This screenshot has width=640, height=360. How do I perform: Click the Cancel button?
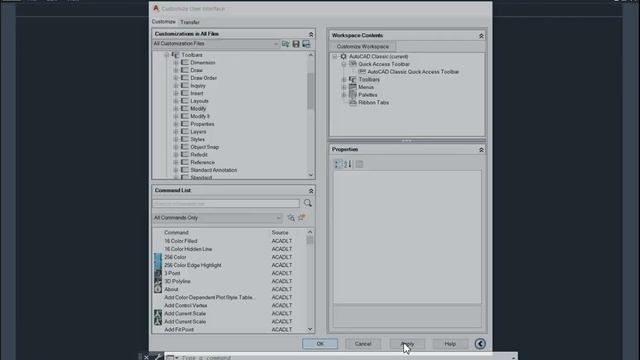[363, 344]
